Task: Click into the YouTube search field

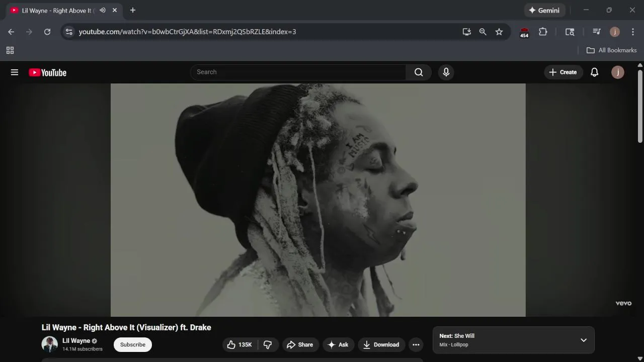Action: coord(298,72)
